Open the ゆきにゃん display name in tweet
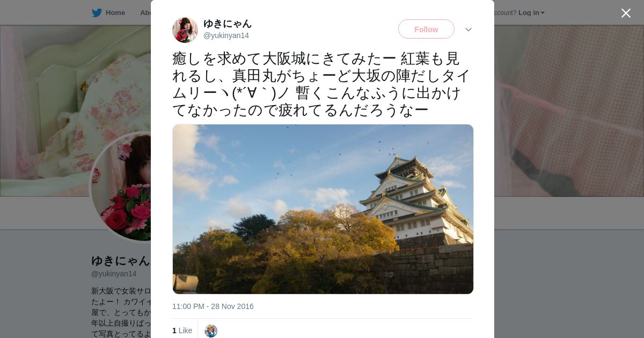 [x=228, y=24]
